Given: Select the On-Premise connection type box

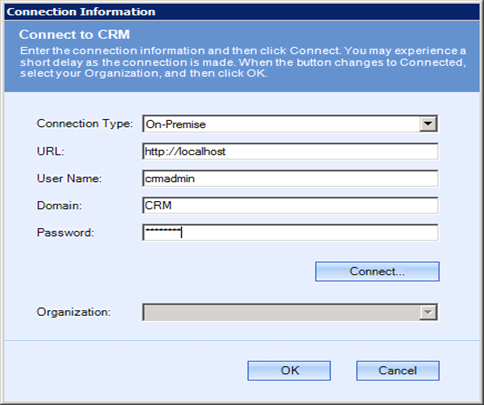Looking at the screenshot, I should [290, 124].
